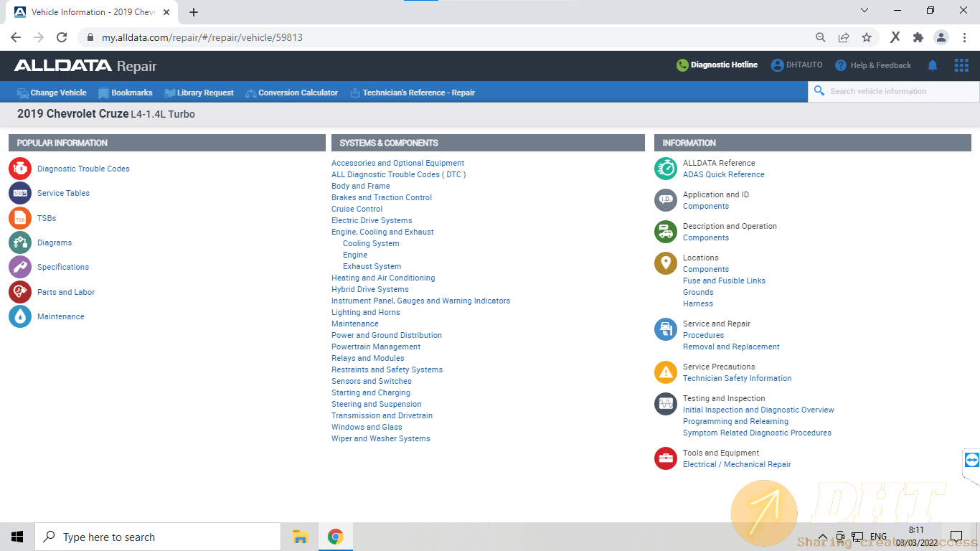Open the apps grid icon in header
The width and height of the screenshot is (980, 551).
961,65
